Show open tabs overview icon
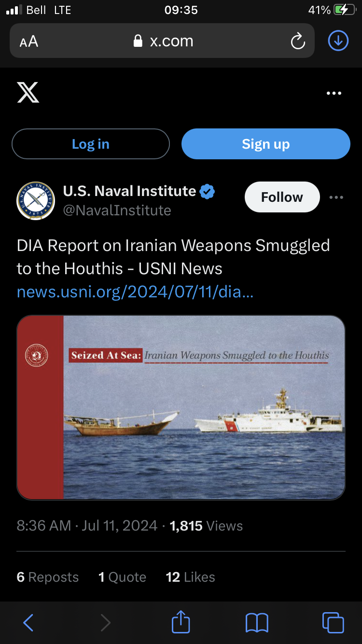The image size is (362, 644). [333, 622]
